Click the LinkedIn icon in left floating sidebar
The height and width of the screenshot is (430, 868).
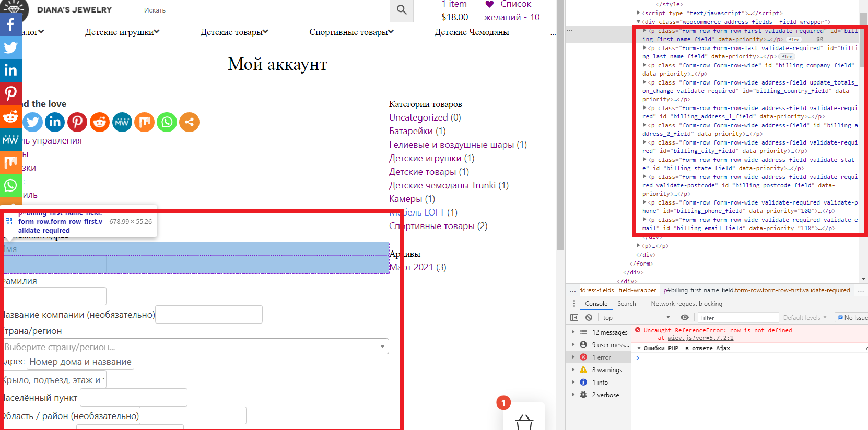tap(10, 70)
